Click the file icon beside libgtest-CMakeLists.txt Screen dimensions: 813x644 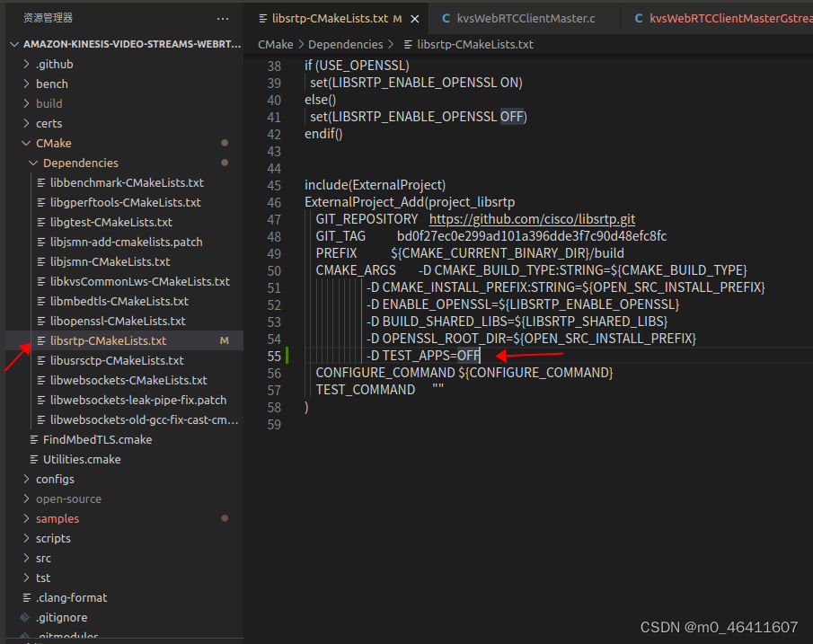point(41,222)
